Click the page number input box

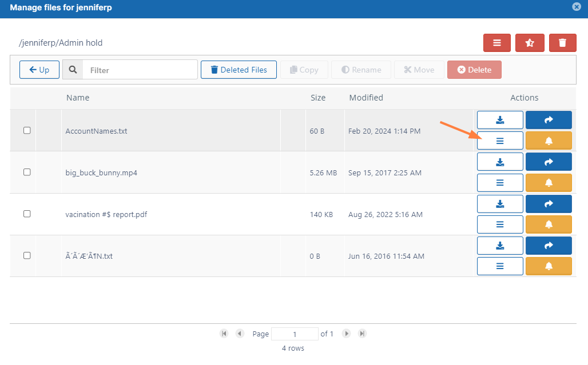(295, 334)
